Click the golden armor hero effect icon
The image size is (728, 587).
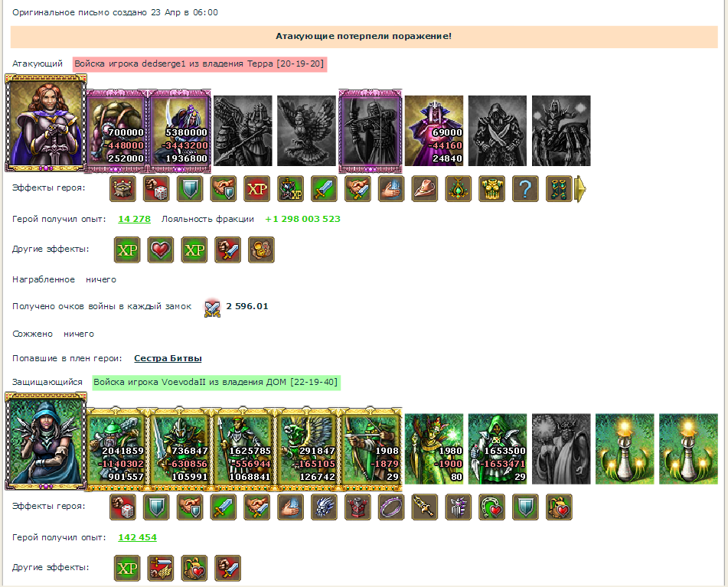[491, 189]
